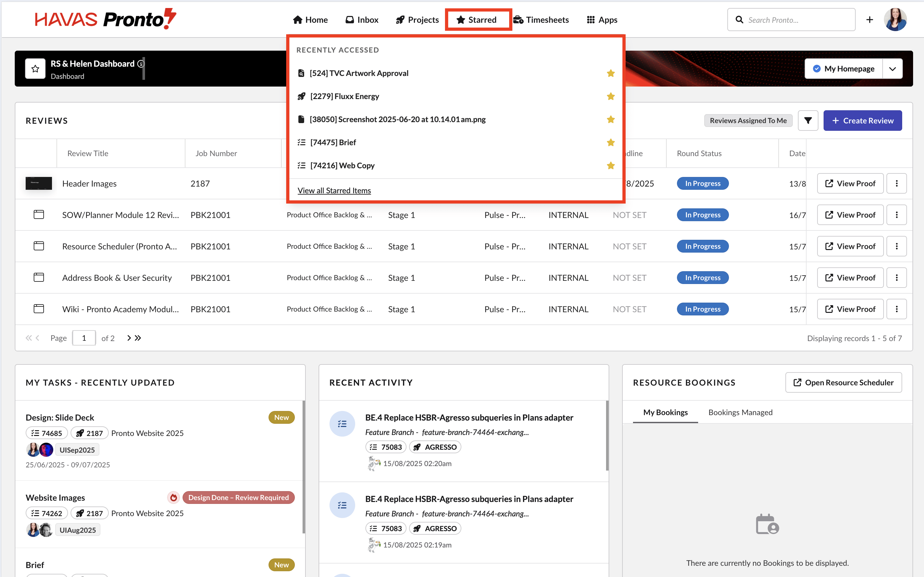Open the Apps menu
This screenshot has height=577, width=924.
[602, 20]
